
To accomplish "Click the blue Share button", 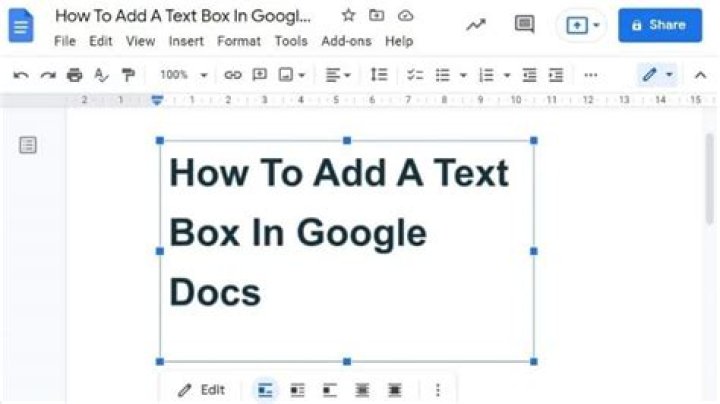I will pos(660,25).
